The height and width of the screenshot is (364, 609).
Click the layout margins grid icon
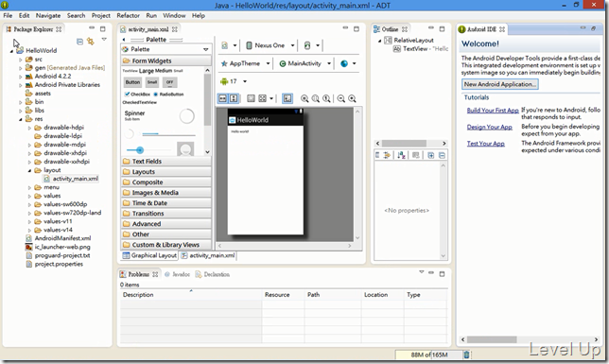pos(263,98)
